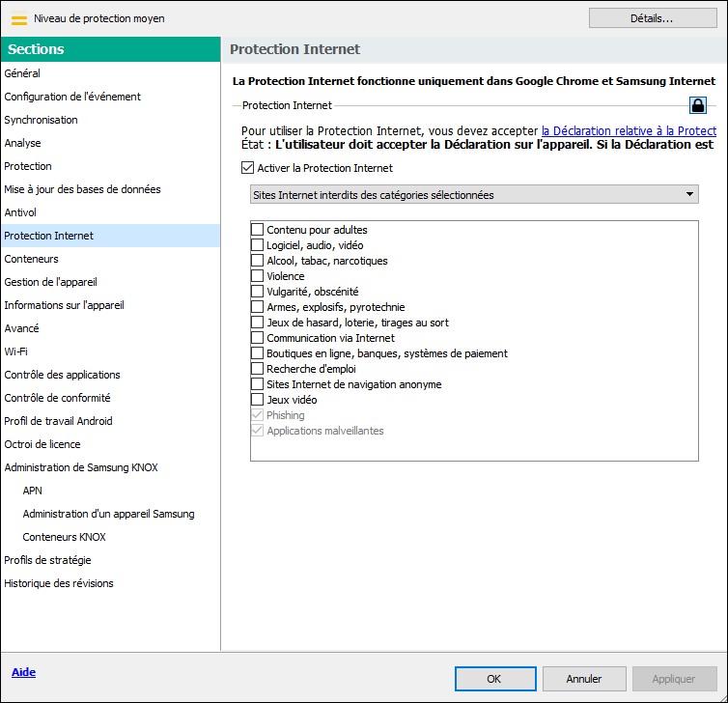Select Contrôle des applications section

[62, 375]
